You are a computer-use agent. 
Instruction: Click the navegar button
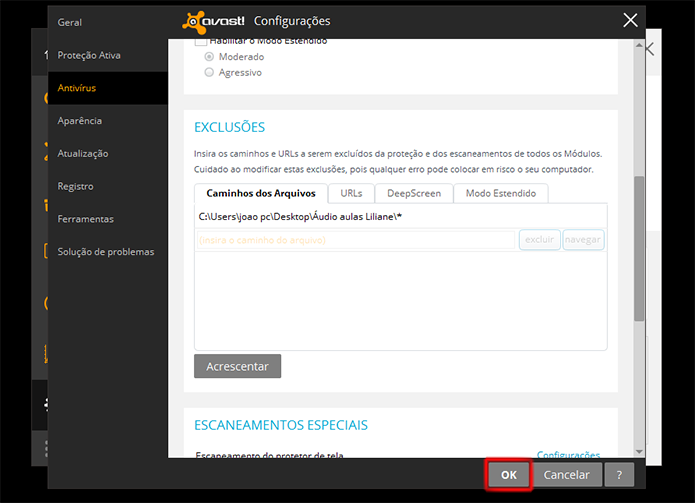(583, 240)
